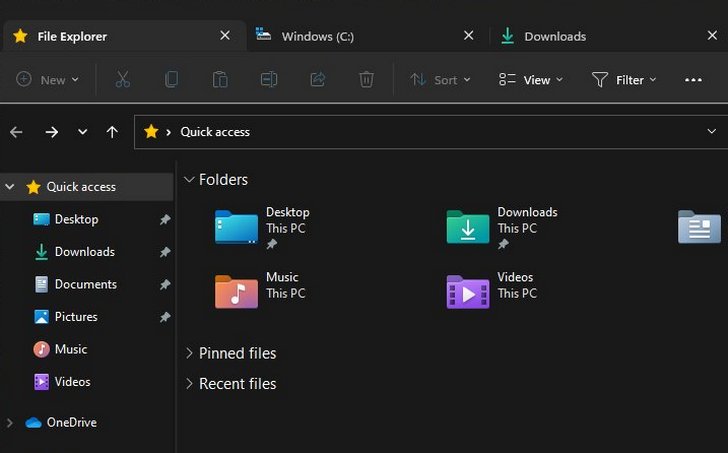Open the Downloads folder tile in Folders
Image resolution: width=728 pixels, height=453 pixels.
click(502, 227)
